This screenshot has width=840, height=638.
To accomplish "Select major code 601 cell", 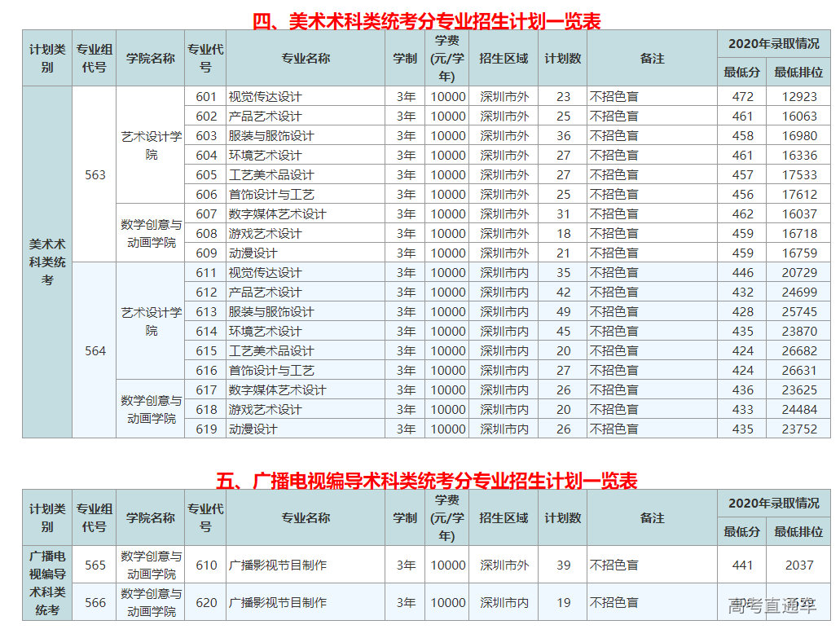I will pyautogui.click(x=206, y=96).
